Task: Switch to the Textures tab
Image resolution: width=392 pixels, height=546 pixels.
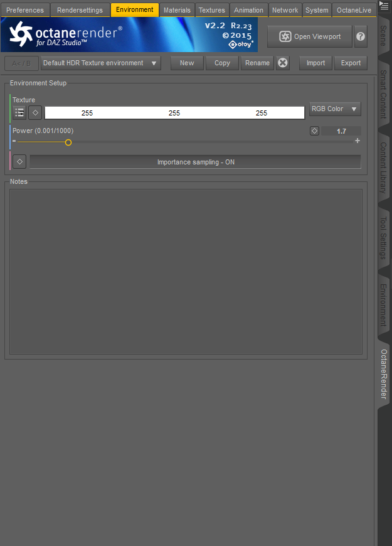Action: 211,10
